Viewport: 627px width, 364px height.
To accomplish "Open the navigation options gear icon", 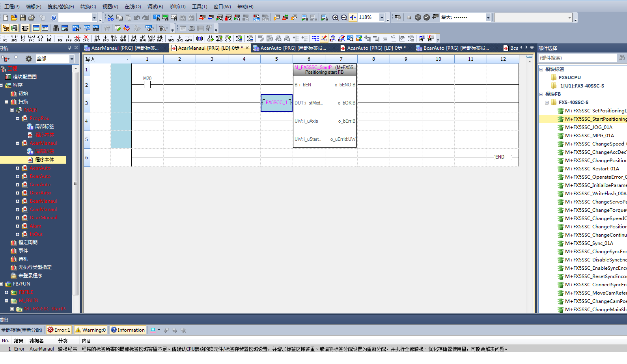I will pos(29,58).
